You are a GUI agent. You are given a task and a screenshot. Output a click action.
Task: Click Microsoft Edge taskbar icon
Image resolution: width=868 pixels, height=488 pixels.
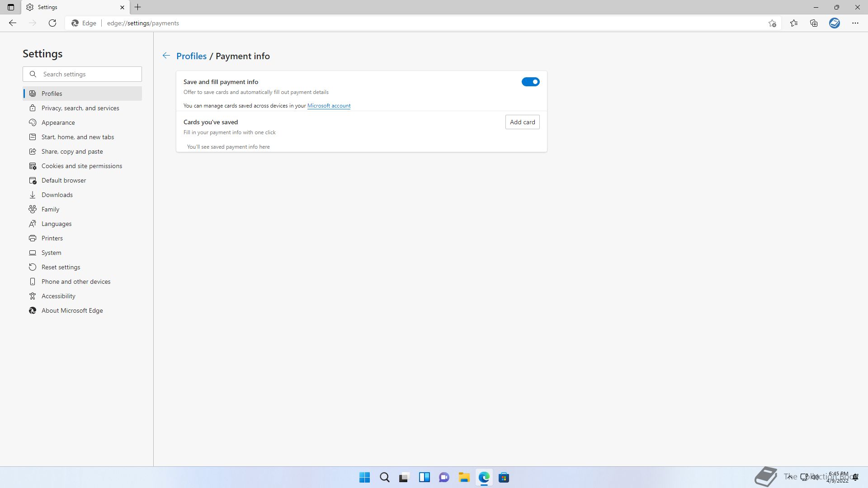click(484, 477)
